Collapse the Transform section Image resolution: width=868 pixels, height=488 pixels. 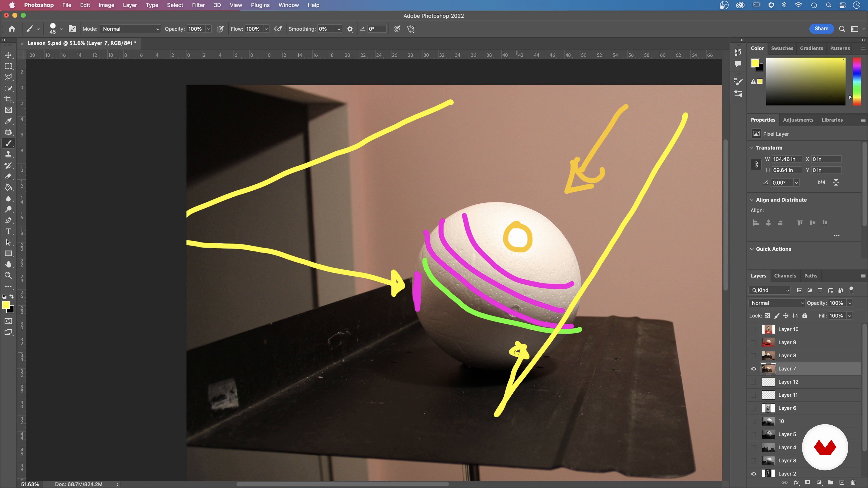tap(752, 148)
